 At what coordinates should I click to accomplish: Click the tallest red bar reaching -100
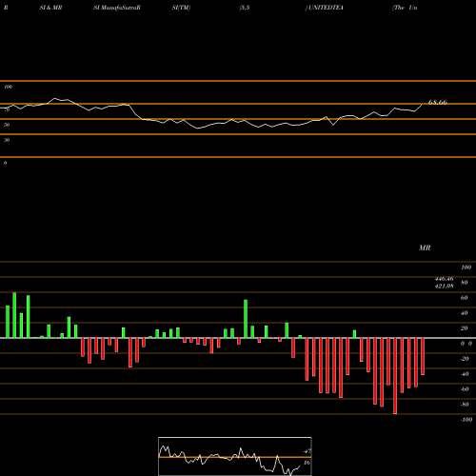click(395, 376)
